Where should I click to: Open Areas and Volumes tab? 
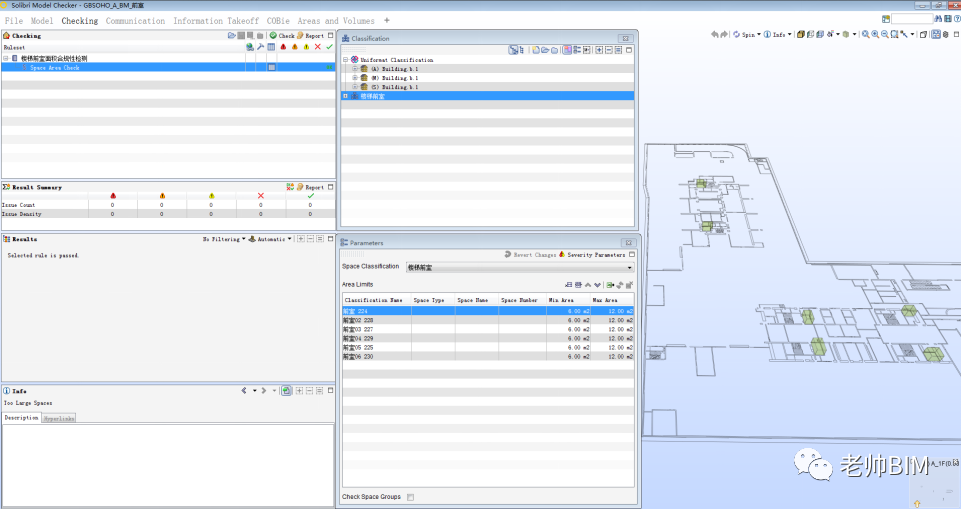click(336, 21)
